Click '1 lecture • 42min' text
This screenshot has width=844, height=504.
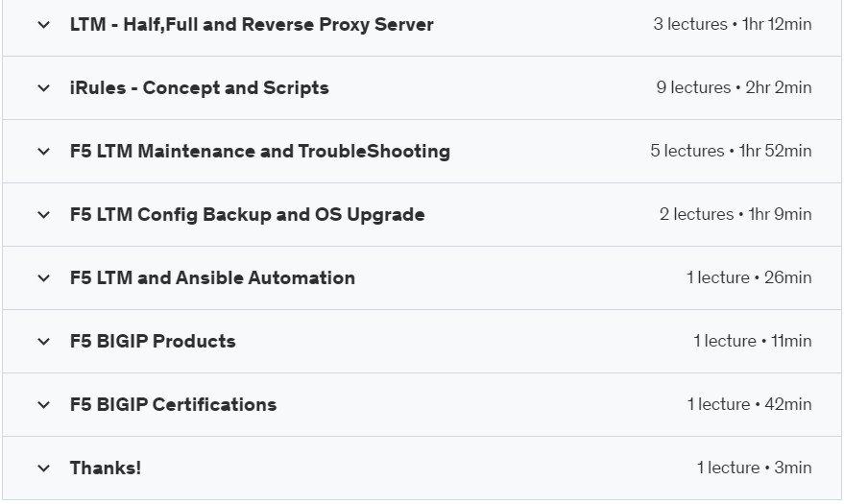pyautogui.click(x=749, y=404)
